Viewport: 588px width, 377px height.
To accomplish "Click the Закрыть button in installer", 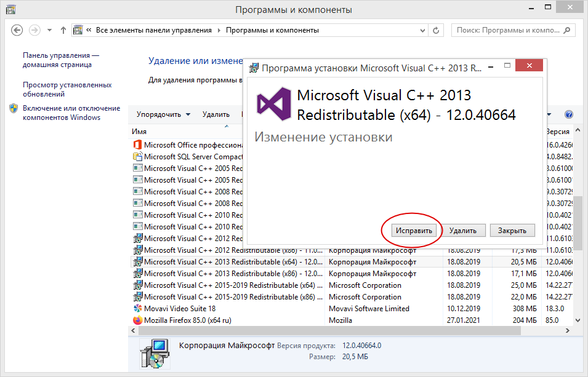I will point(512,231).
